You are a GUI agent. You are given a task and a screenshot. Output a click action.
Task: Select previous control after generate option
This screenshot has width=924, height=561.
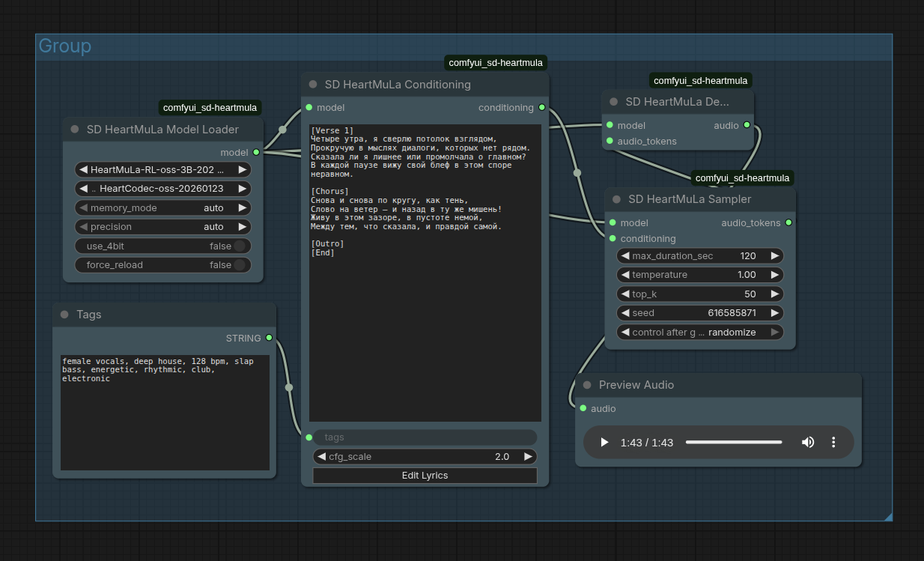point(625,332)
